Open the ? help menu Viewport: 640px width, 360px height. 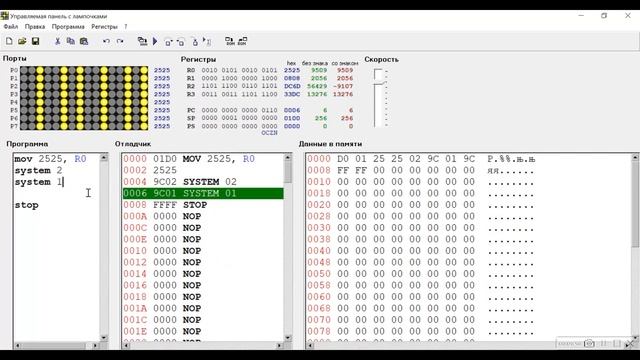(x=126, y=27)
